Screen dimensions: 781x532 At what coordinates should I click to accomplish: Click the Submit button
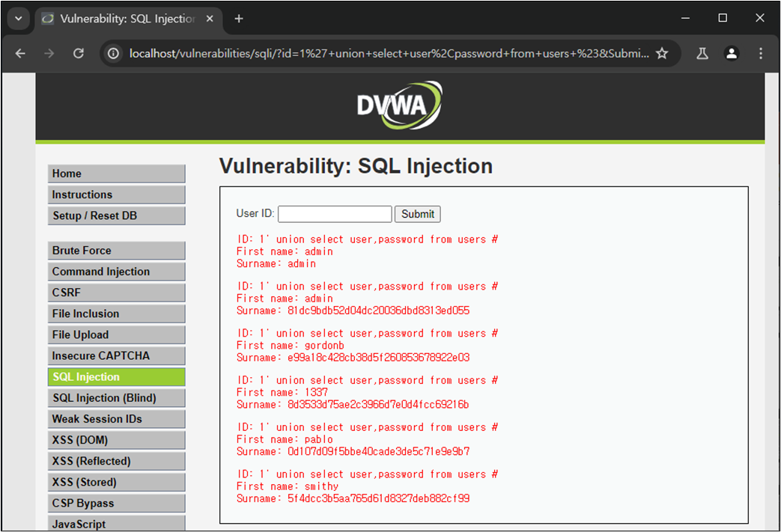click(x=417, y=214)
